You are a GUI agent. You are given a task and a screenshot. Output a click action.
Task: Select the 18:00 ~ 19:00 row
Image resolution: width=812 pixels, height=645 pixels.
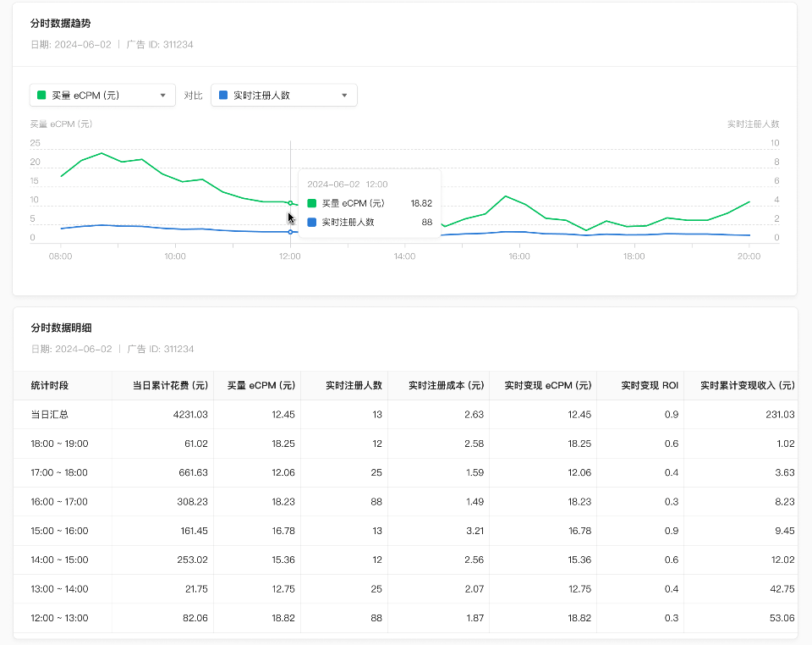[405, 444]
